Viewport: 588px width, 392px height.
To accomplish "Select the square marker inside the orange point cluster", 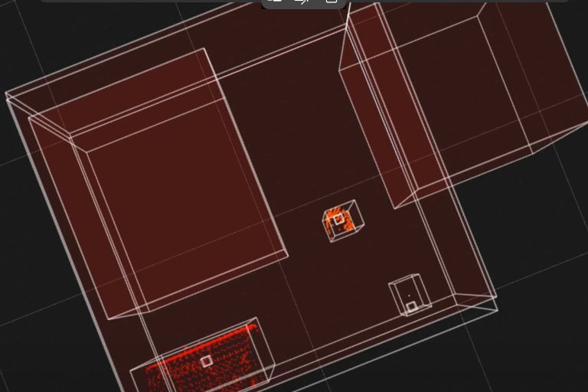I will click(338, 219).
